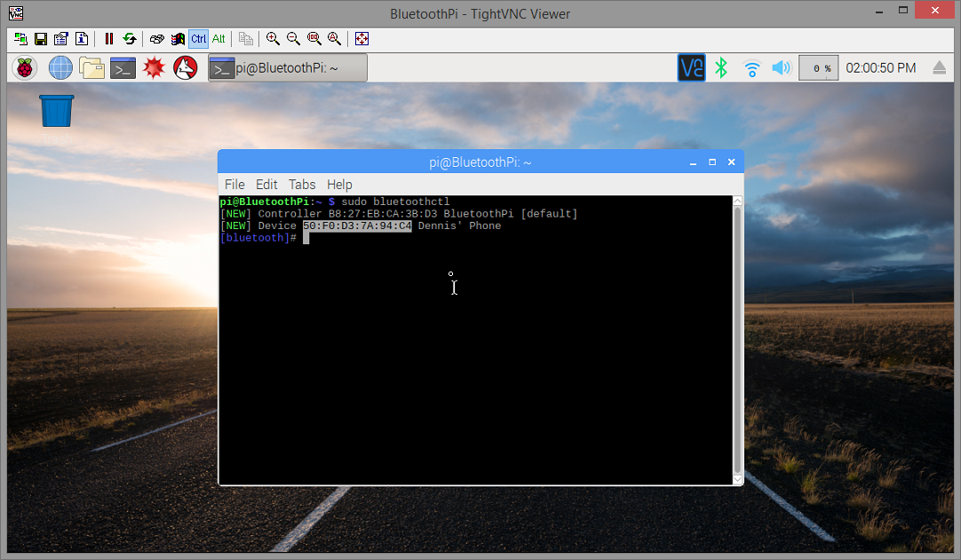Toggle the Ctrl key state button
The image size is (961, 560).
tap(199, 38)
